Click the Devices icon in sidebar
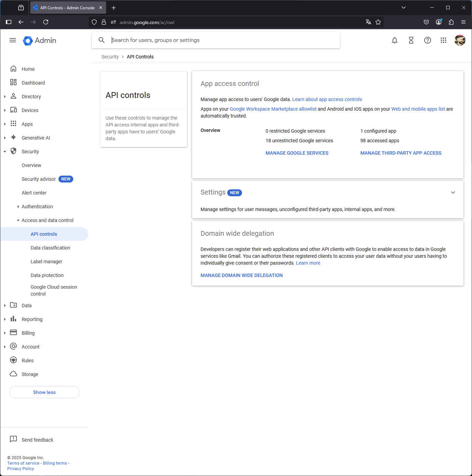Image resolution: width=472 pixels, height=476 pixels. [13, 110]
